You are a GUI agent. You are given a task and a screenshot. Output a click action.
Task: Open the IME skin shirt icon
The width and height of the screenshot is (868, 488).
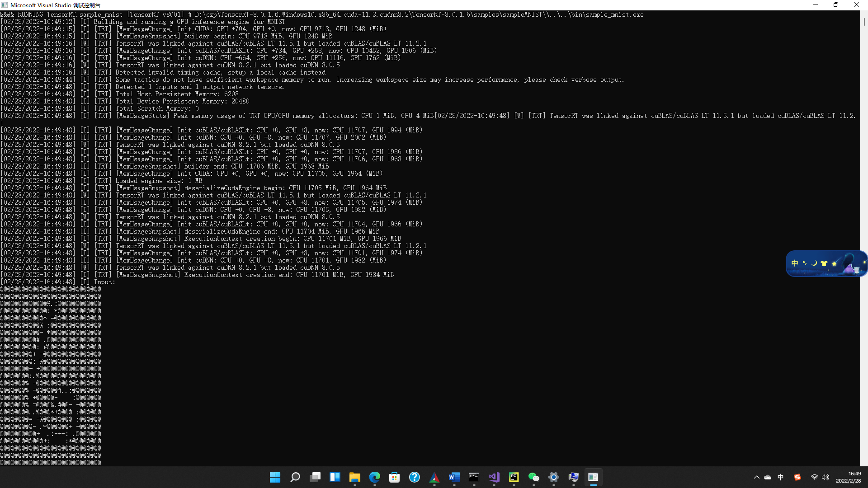(824, 263)
